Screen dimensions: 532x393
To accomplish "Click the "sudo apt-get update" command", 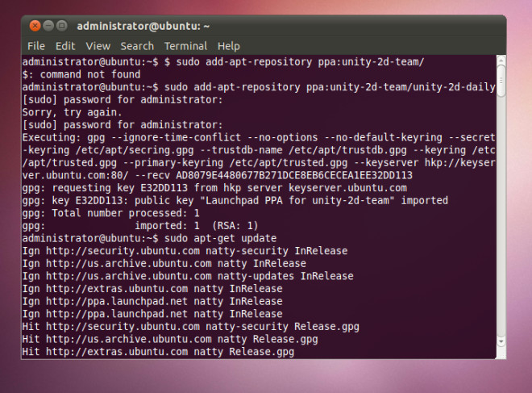I will [221, 238].
